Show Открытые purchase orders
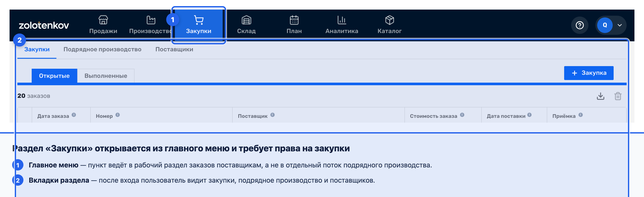This screenshot has width=644, height=197. point(54,76)
